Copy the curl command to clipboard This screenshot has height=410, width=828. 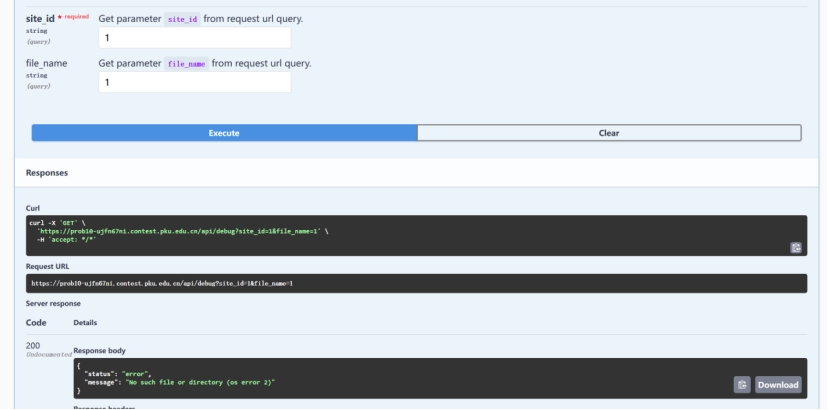click(x=795, y=247)
